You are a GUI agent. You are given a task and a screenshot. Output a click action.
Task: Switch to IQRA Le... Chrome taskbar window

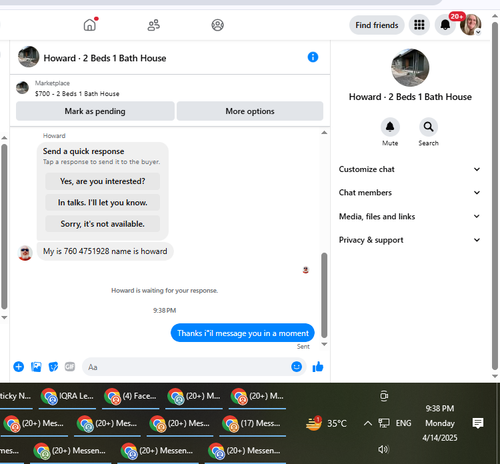coord(67,396)
